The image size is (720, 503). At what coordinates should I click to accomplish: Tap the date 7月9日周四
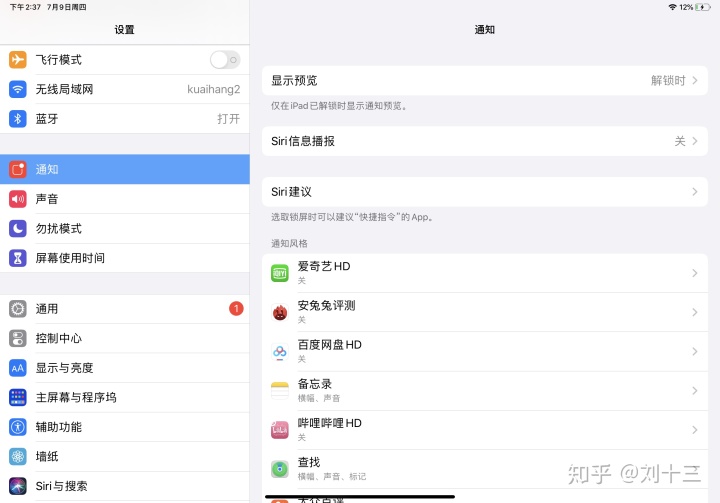tap(67, 7)
